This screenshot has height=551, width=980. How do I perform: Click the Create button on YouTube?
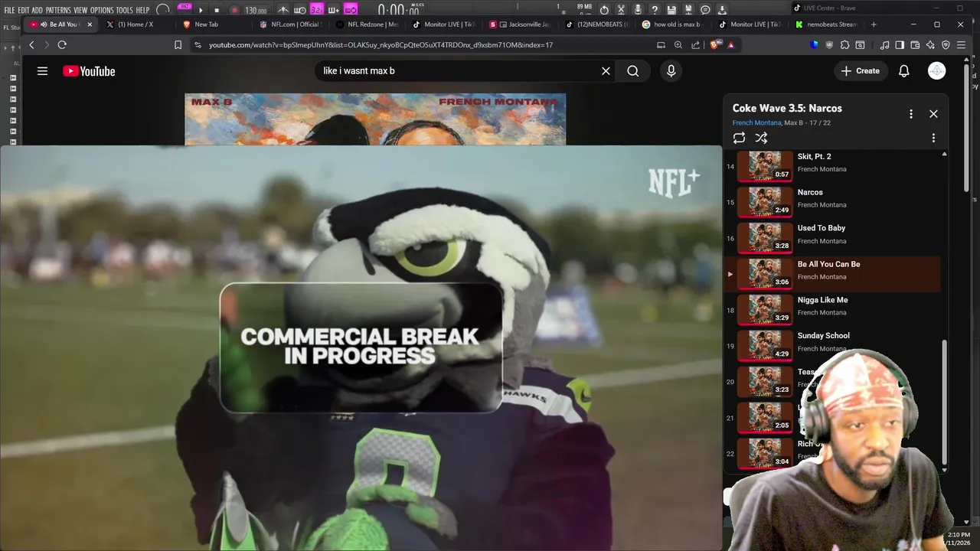[x=860, y=71]
